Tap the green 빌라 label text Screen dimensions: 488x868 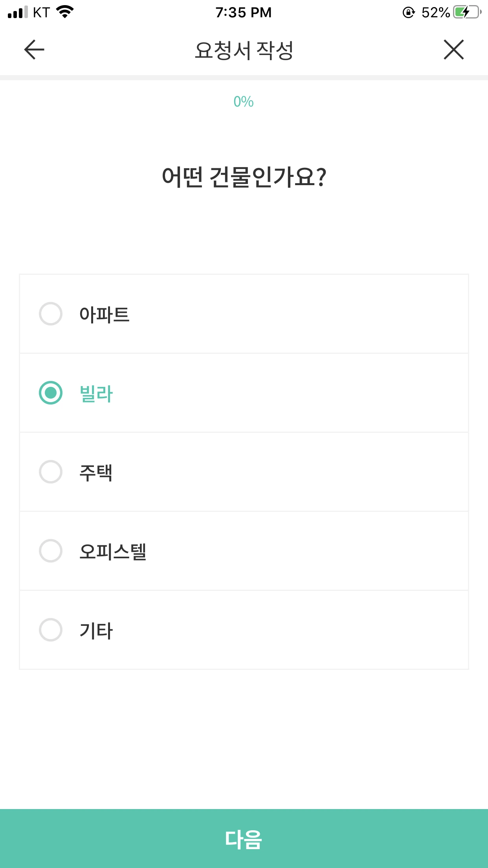(x=96, y=394)
